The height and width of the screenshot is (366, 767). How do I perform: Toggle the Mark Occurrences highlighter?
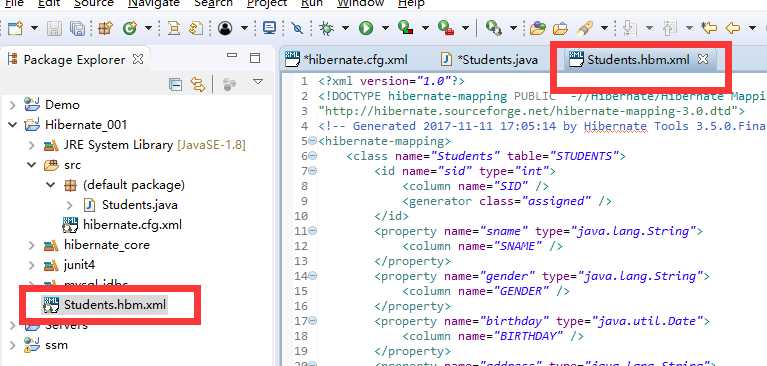tap(585, 28)
